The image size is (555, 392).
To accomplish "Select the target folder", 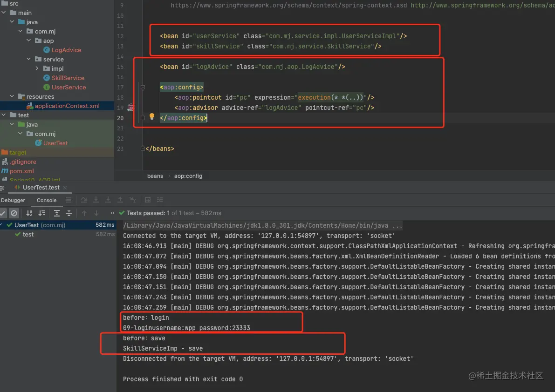I will coord(18,152).
